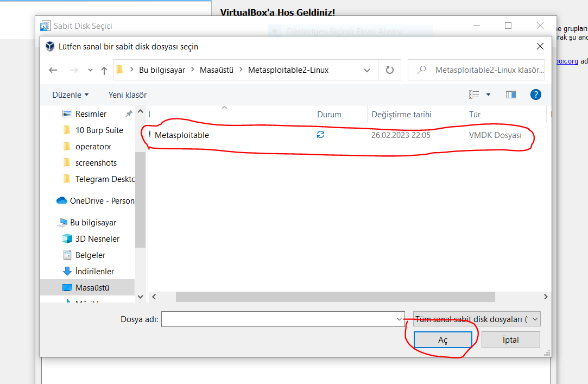
Task: Go forward using the right arrow
Action: click(x=74, y=70)
